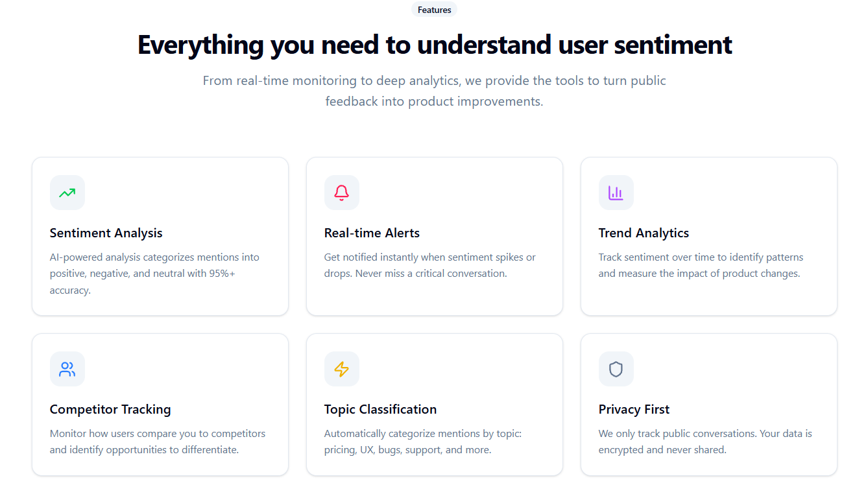Select the Features pill badge

pos(433,9)
